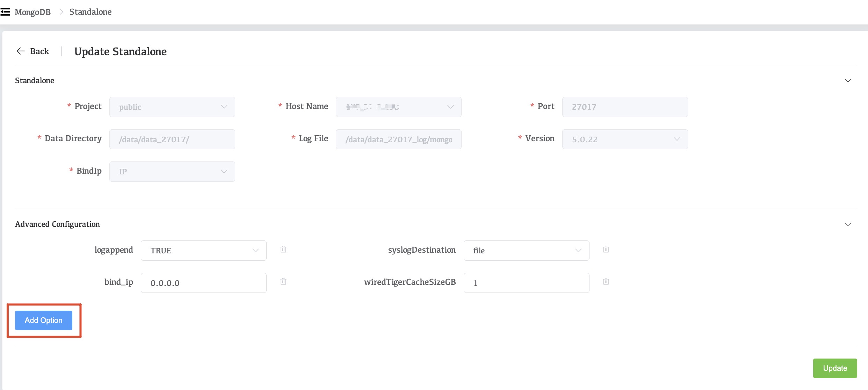Open the BindIp dropdown
This screenshot has width=868, height=390.
[172, 172]
